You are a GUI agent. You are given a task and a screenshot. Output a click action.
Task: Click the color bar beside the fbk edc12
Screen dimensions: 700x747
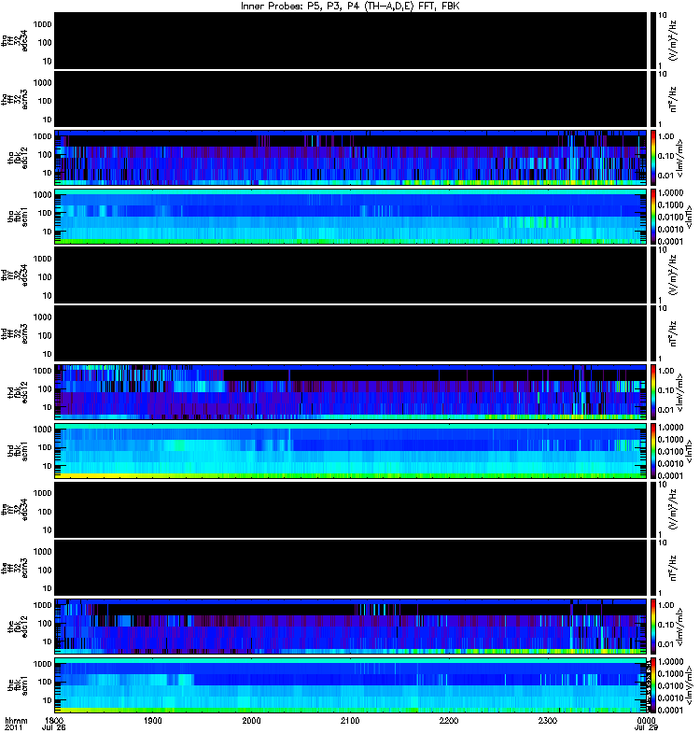pyautogui.click(x=652, y=627)
